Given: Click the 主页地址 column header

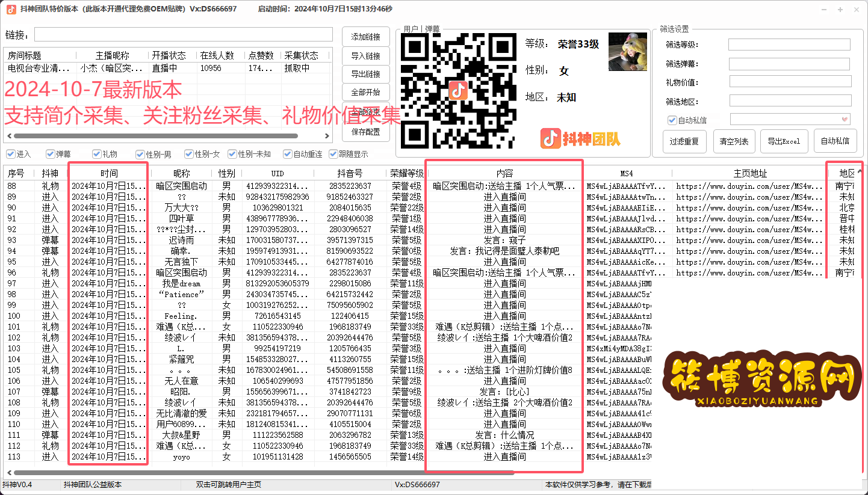Looking at the screenshot, I should pyautogui.click(x=750, y=173).
